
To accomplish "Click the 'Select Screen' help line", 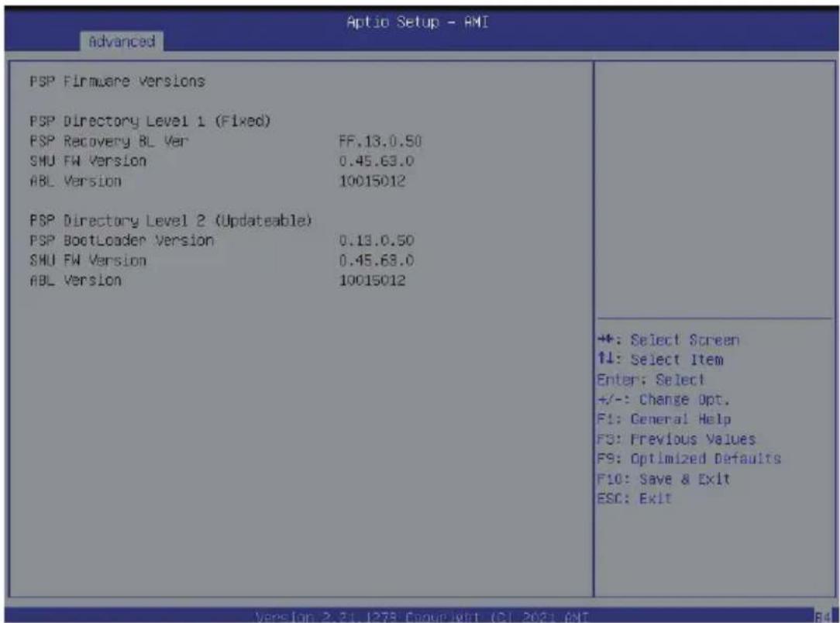I will coord(669,340).
